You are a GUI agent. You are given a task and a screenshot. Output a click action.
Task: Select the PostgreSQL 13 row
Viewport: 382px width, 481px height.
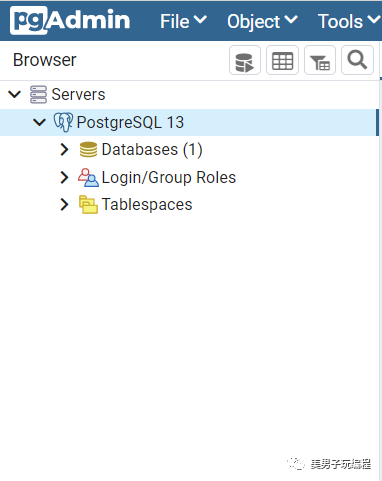pyautogui.click(x=189, y=122)
